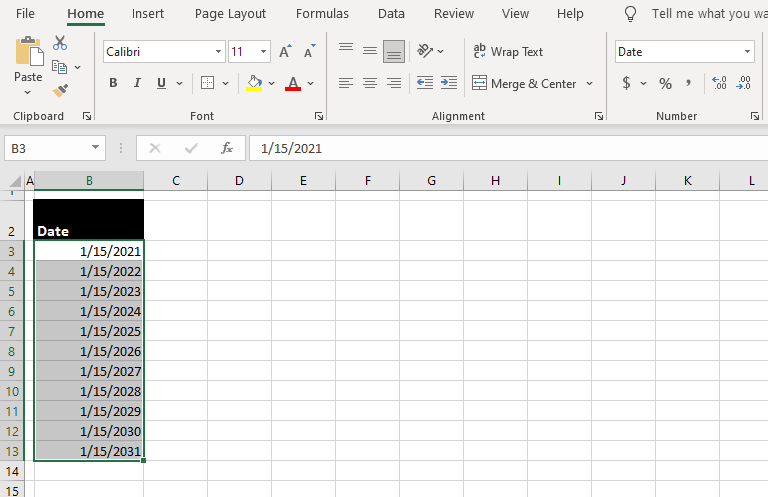This screenshot has height=497, width=768.
Task: Switch to the Data tab
Action: pyautogui.click(x=391, y=14)
